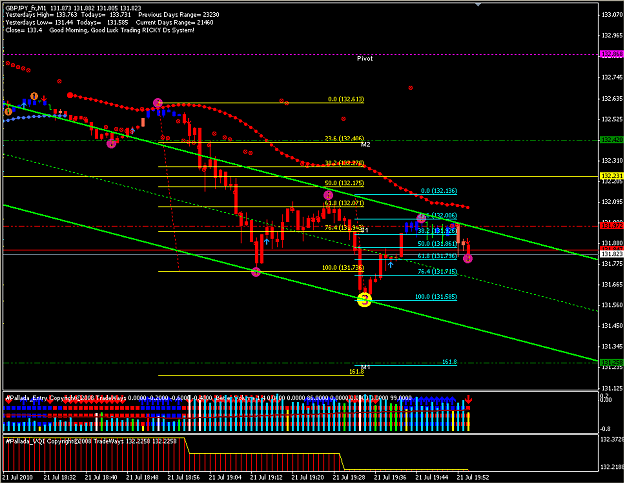Select yellow Fibonacci label 50.0 (132.175)
The width and height of the screenshot is (625, 484).
click(x=344, y=183)
